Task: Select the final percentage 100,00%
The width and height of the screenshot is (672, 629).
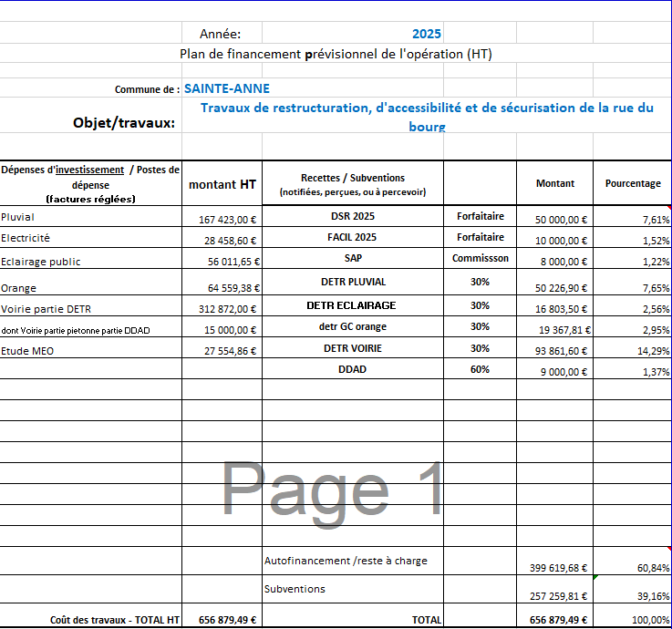Action: point(650,620)
